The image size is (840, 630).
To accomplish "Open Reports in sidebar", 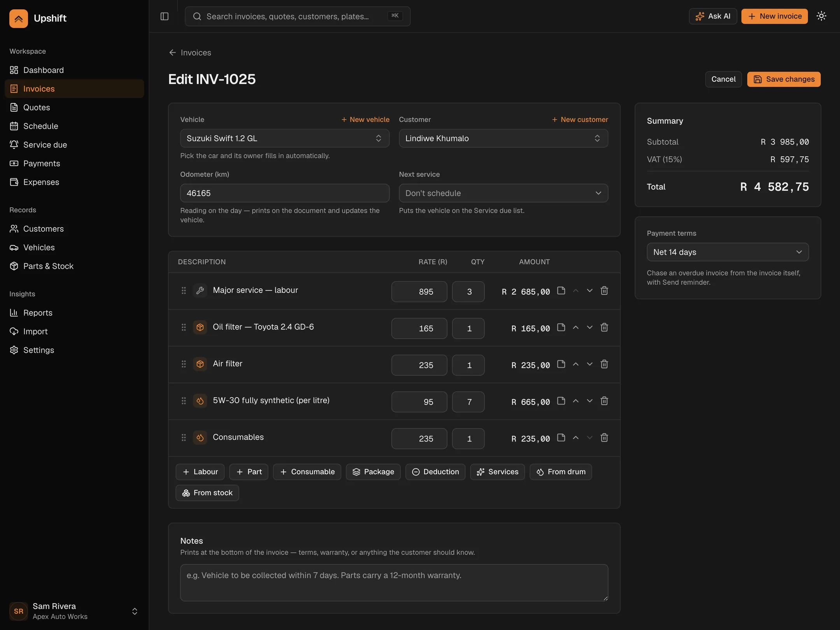I will (74, 313).
